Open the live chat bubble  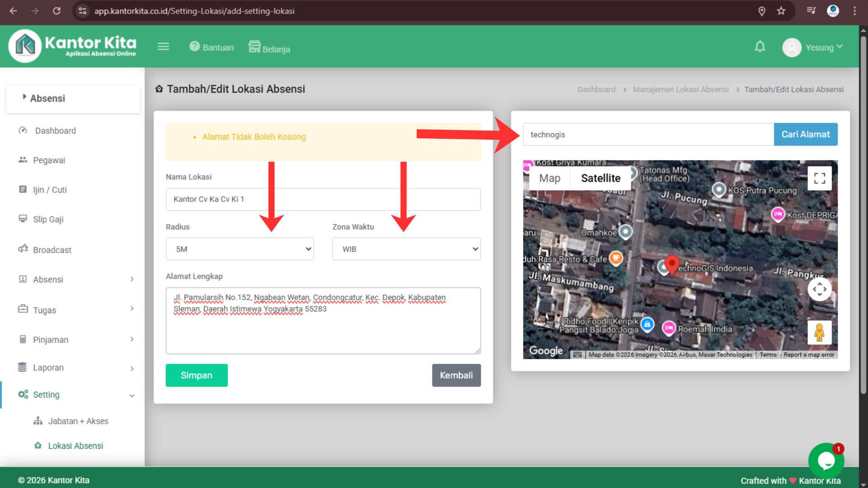[x=826, y=461]
